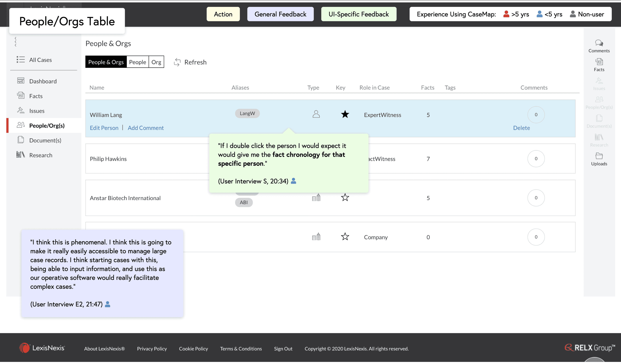Click the Refresh icon
Screen dimensions: 621x364
click(x=177, y=62)
